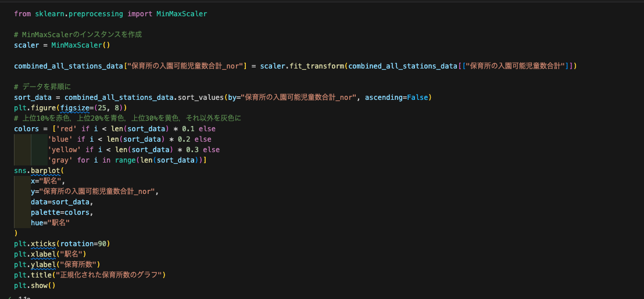This screenshot has width=644, height=299.
Task: Click the 'import' keyword
Action: (x=139, y=13)
